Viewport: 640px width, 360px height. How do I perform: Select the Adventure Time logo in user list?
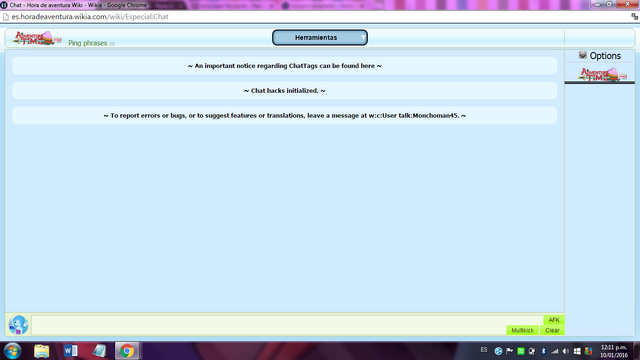pyautogui.click(x=602, y=74)
